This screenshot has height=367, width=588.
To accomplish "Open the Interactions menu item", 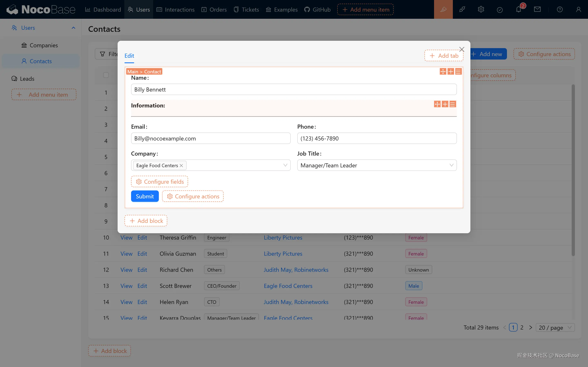I will point(175,9).
